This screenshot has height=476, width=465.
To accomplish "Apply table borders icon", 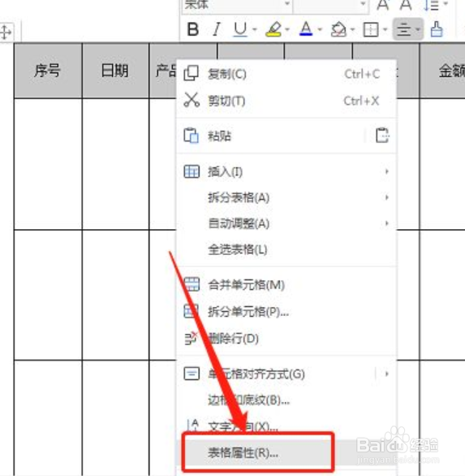I will (371, 30).
